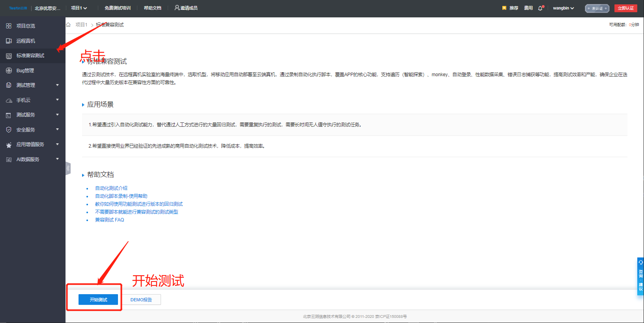Click the 北京优思安 company name
This screenshot has width=644, height=323.
tap(47, 8)
